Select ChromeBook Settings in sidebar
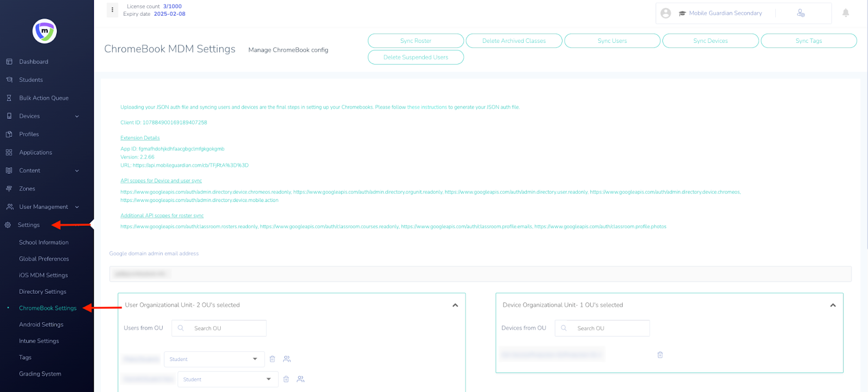This screenshot has width=868, height=392. coord(48,308)
